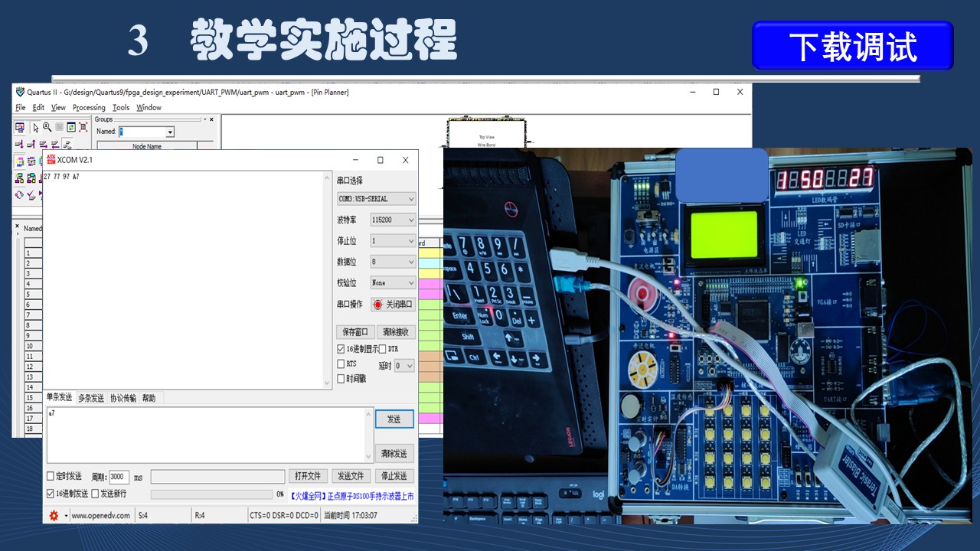Click the red serial port status indicator
980x551 pixels.
[377, 305]
